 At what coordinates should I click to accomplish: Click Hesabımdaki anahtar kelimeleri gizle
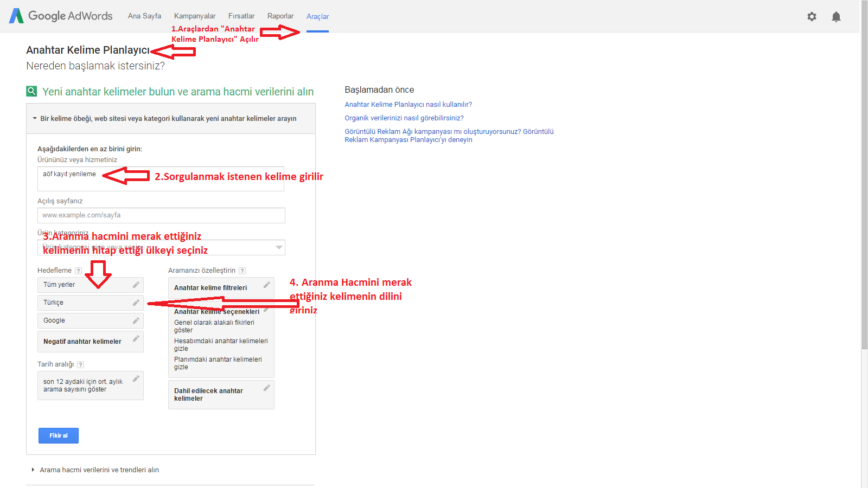[x=221, y=344]
